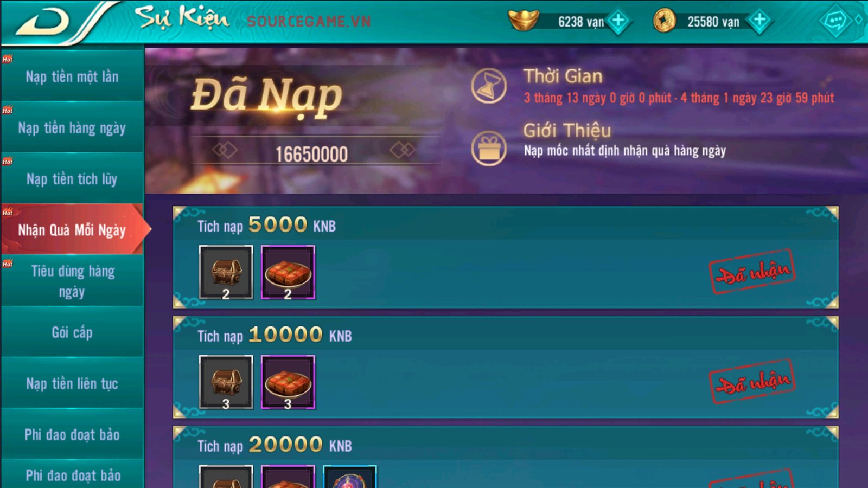Open Tiêu dùng hàng ngày tab
The width and height of the screenshot is (868, 488).
(72, 281)
